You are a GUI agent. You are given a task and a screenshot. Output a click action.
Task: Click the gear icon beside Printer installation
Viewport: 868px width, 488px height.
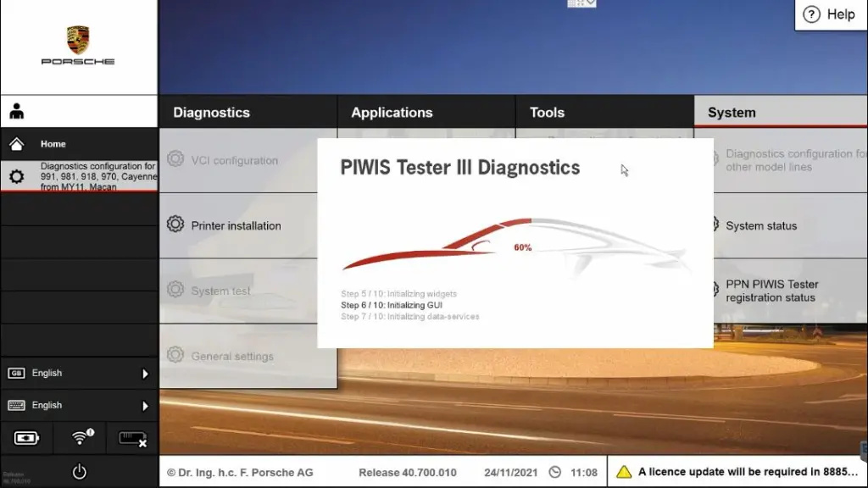(x=175, y=225)
